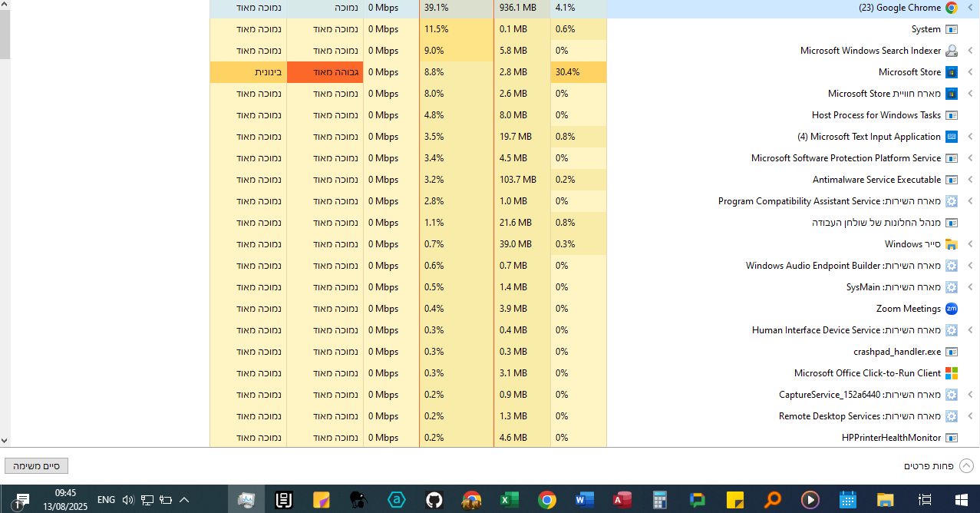Click the Google Chrome process icon in the list
The height and width of the screenshot is (513, 980).
(x=952, y=8)
